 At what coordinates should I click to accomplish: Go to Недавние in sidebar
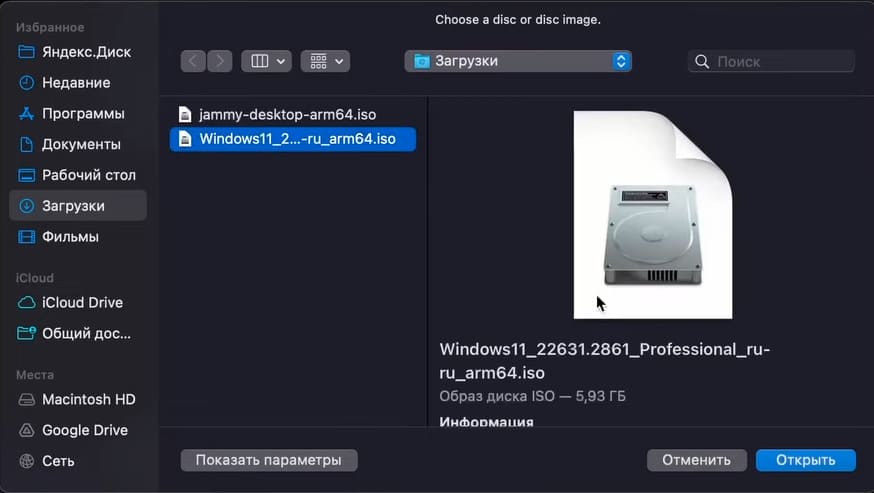[76, 83]
